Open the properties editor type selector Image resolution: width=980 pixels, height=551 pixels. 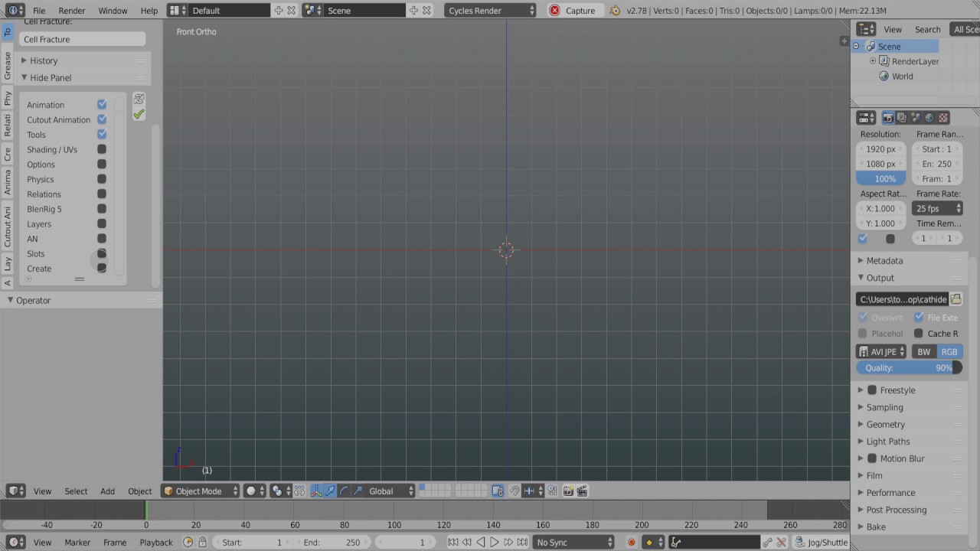click(866, 118)
